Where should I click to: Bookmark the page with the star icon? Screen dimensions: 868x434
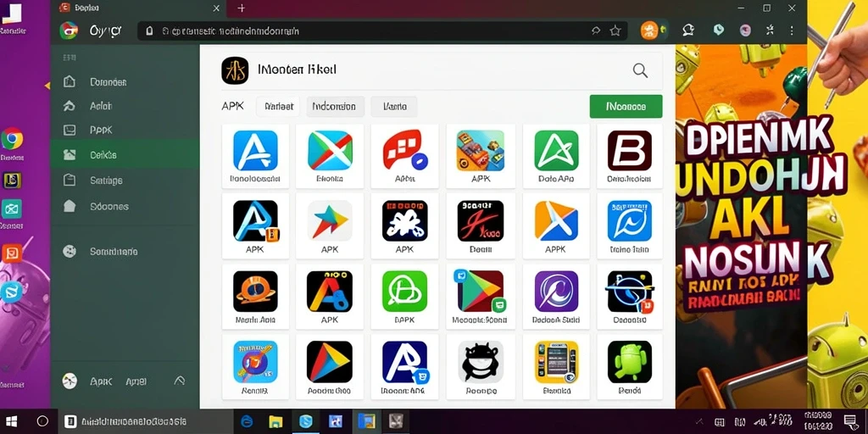[615, 31]
